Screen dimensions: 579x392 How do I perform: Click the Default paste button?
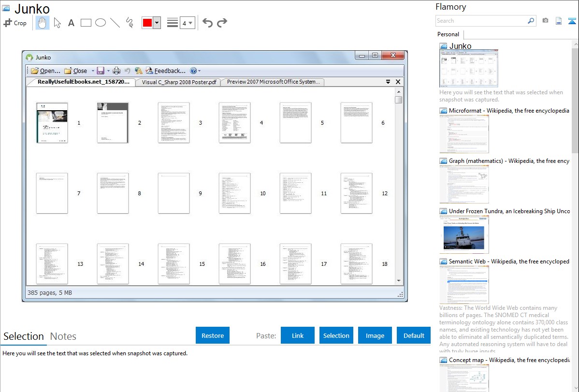(x=414, y=335)
